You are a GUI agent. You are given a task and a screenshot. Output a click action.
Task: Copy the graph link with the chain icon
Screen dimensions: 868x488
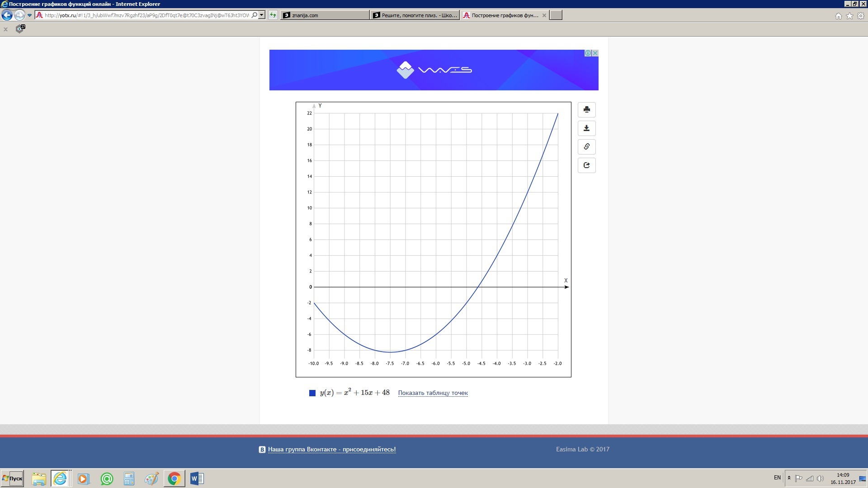pos(586,147)
